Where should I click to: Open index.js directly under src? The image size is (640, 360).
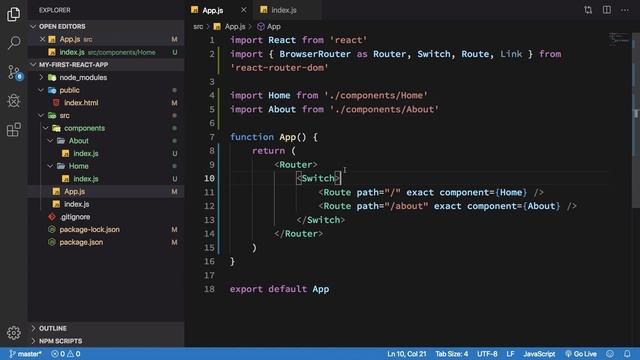pos(106,204)
